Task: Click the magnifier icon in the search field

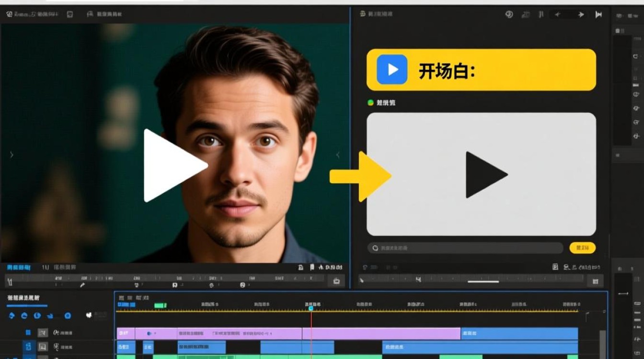Action: coord(375,248)
